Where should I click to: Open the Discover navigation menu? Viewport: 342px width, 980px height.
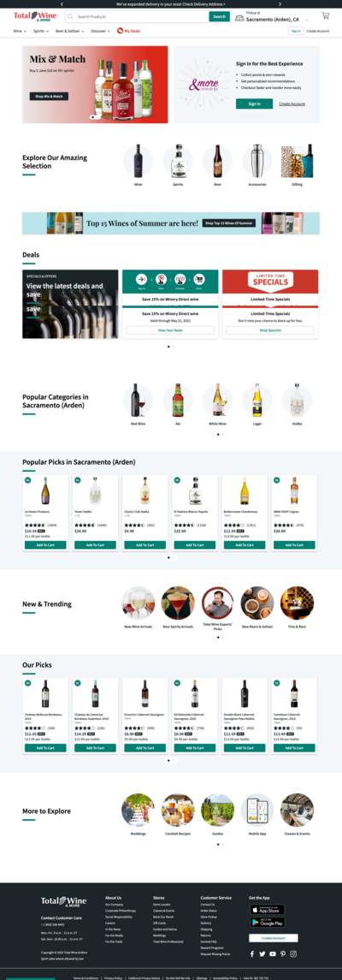click(x=101, y=31)
